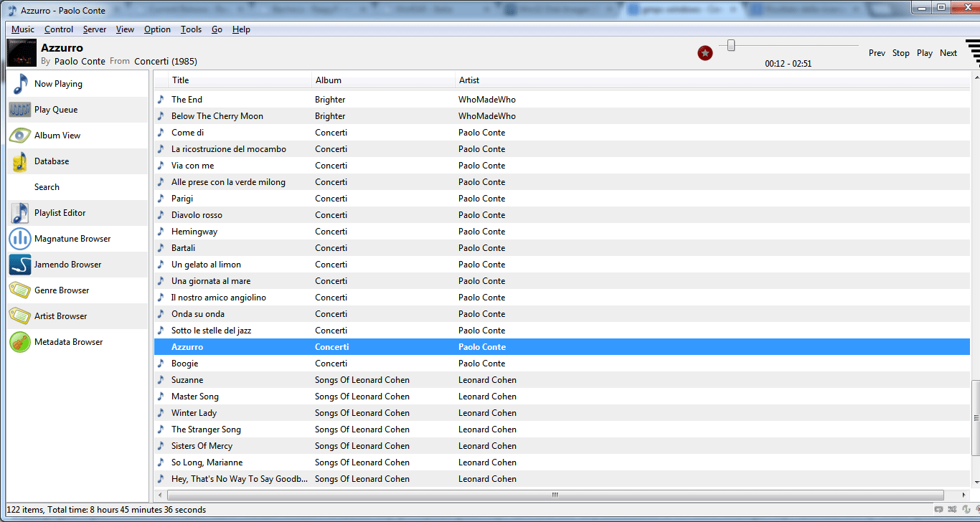This screenshot has height=522, width=980.
Task: Click the Play button
Action: 925,53
